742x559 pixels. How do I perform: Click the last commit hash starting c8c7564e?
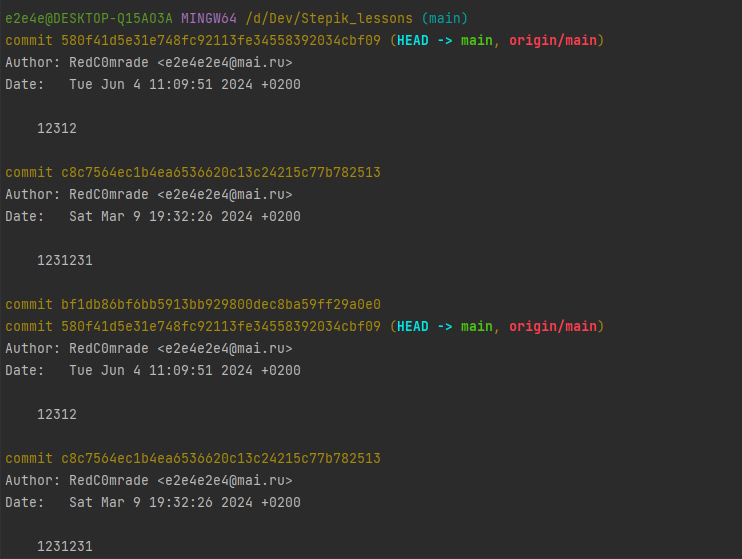pos(220,459)
